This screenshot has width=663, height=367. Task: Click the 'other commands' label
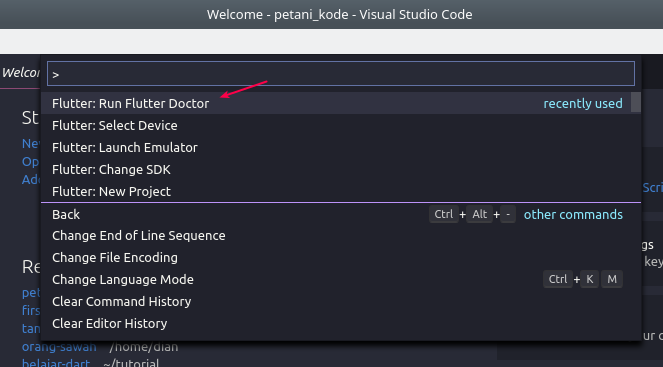coord(573,214)
